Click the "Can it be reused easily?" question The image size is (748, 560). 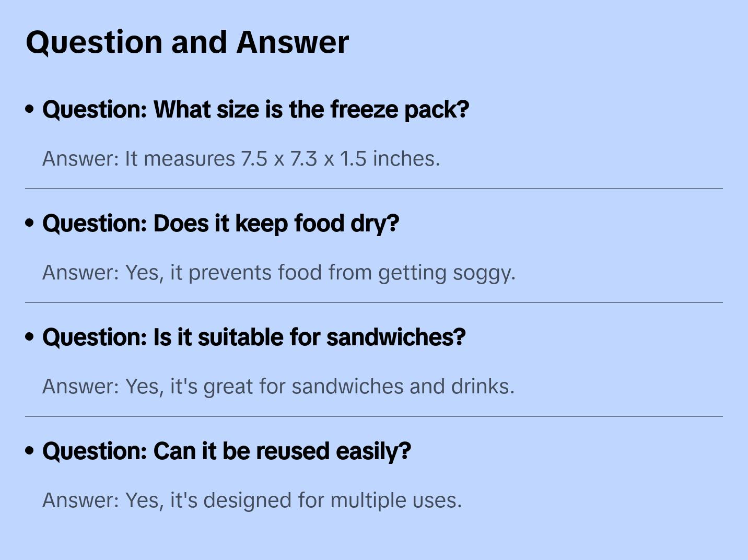pyautogui.click(x=227, y=451)
